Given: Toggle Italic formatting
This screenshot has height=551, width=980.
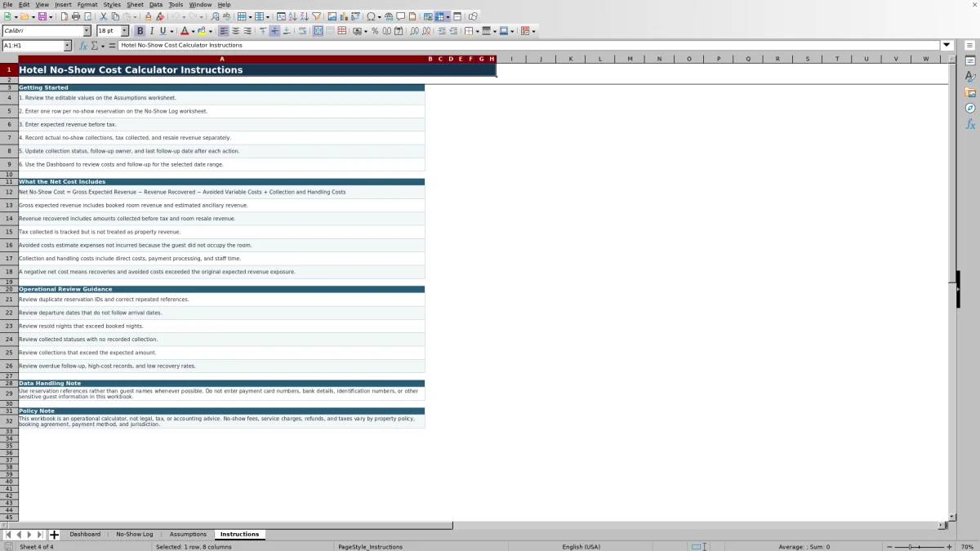Looking at the screenshot, I should coord(152,31).
